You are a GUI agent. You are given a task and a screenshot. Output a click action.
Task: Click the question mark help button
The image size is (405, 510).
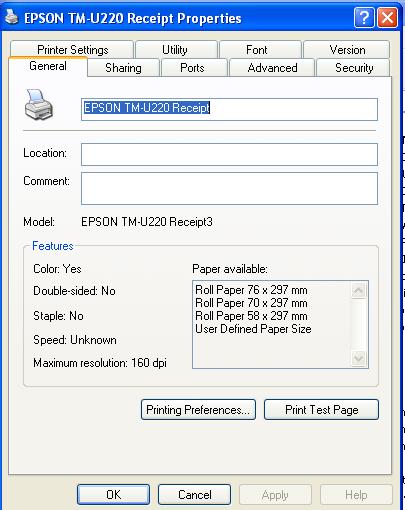click(364, 17)
